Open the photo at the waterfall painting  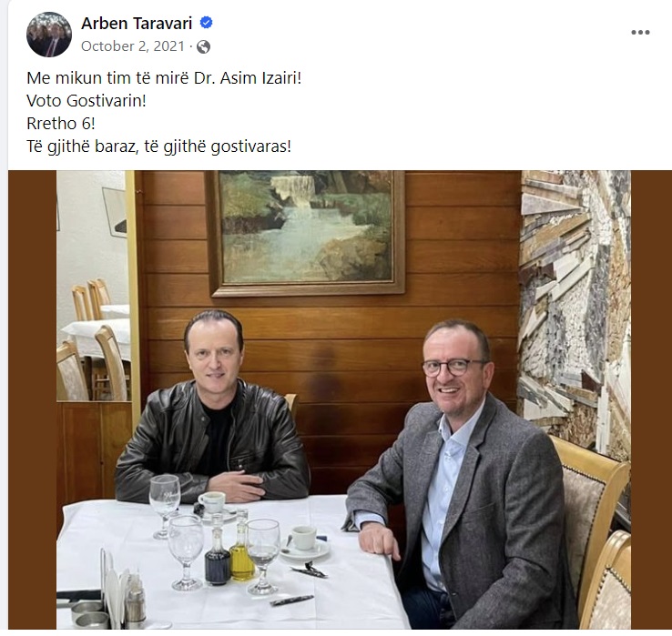coord(307,233)
